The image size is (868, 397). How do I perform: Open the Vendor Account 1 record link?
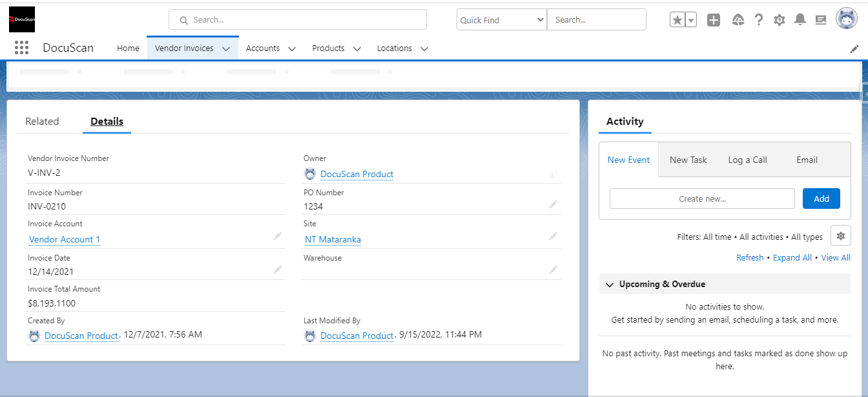click(x=64, y=239)
